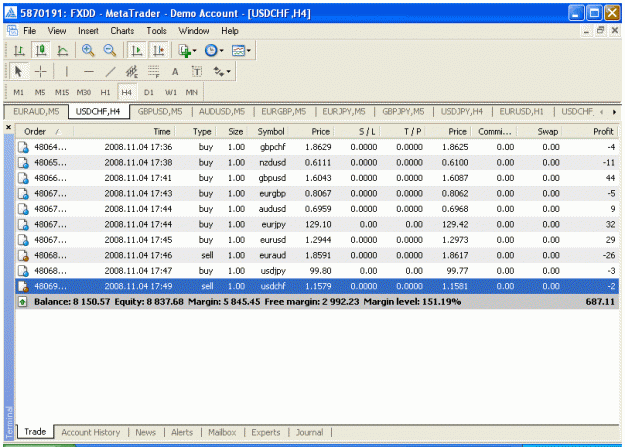Select the horizontal line drawing tool
625x447 pixels.
pos(88,72)
